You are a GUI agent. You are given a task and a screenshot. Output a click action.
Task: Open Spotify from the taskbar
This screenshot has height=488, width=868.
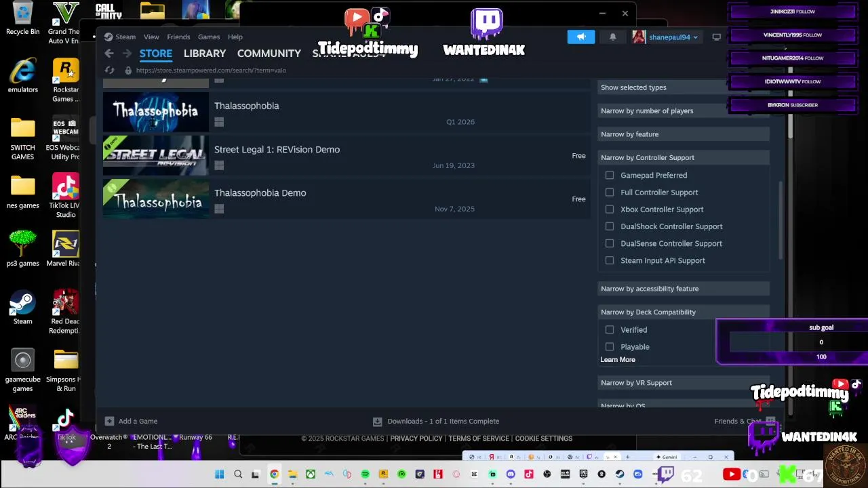click(365, 474)
